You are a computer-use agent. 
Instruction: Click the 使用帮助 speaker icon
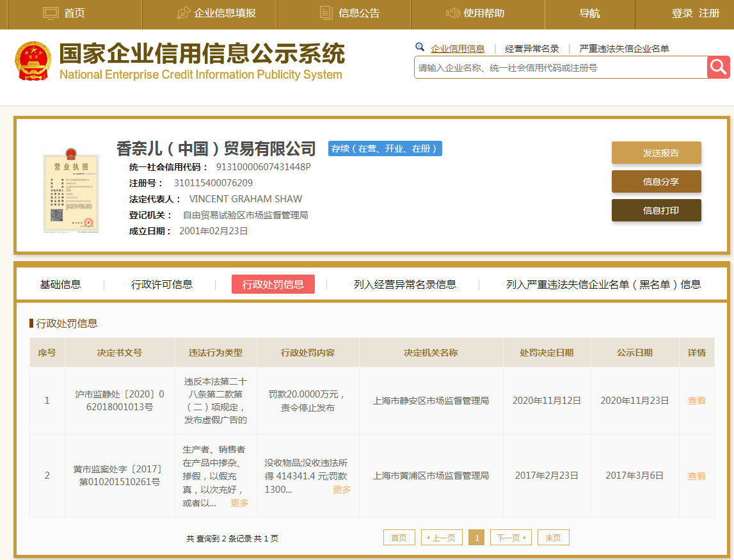point(453,13)
